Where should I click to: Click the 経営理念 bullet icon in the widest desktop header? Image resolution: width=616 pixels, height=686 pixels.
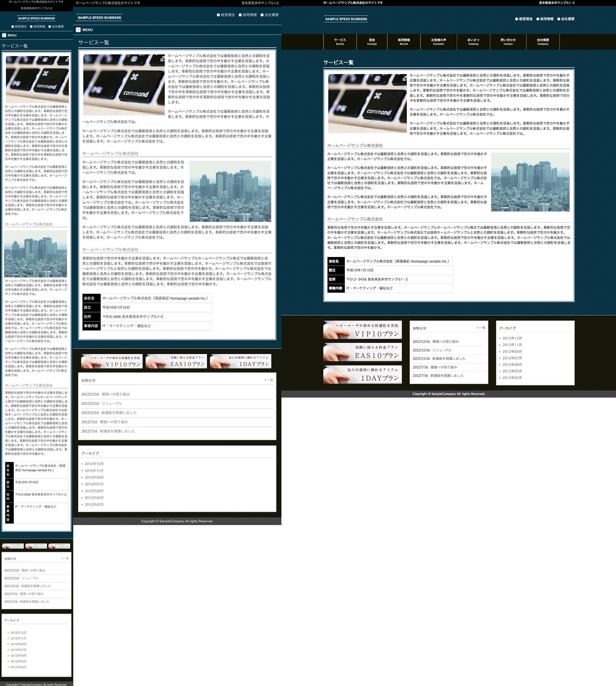point(517,19)
